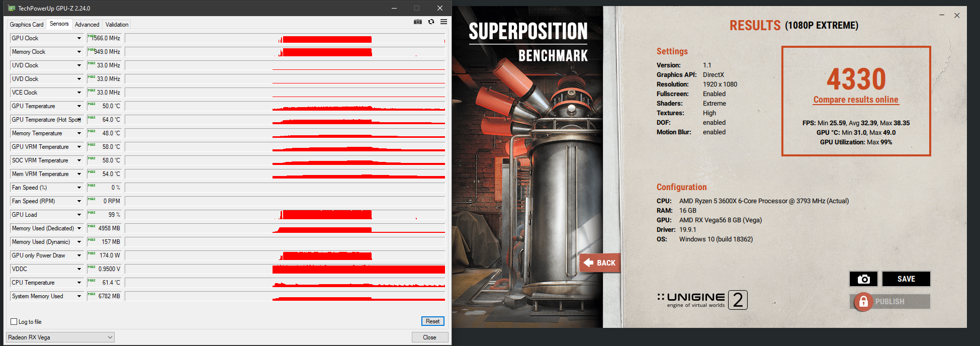Click the GPU Clock sensor graph
Image resolution: width=980 pixels, height=346 pixels.
click(285, 38)
